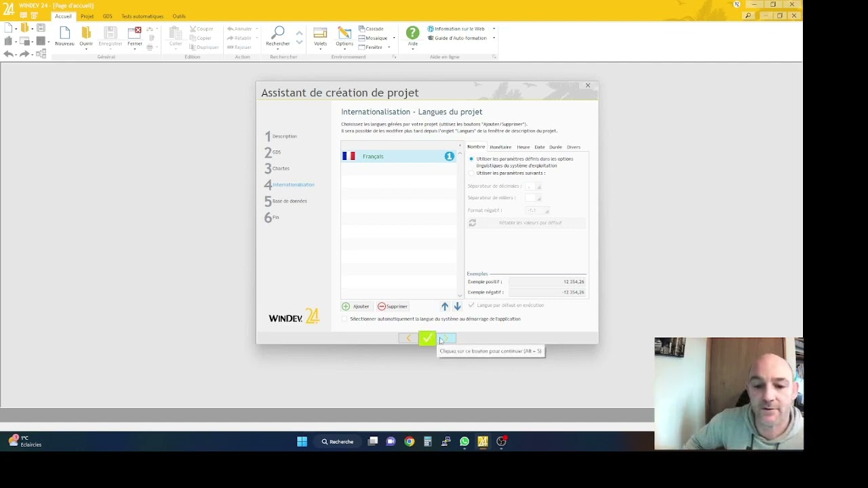Select wizard step 1 Description
Screen dimensions: 868x488
281,136
